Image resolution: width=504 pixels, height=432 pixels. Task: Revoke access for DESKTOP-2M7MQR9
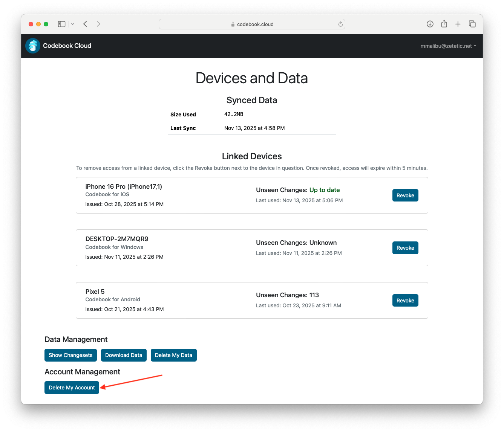[405, 247]
